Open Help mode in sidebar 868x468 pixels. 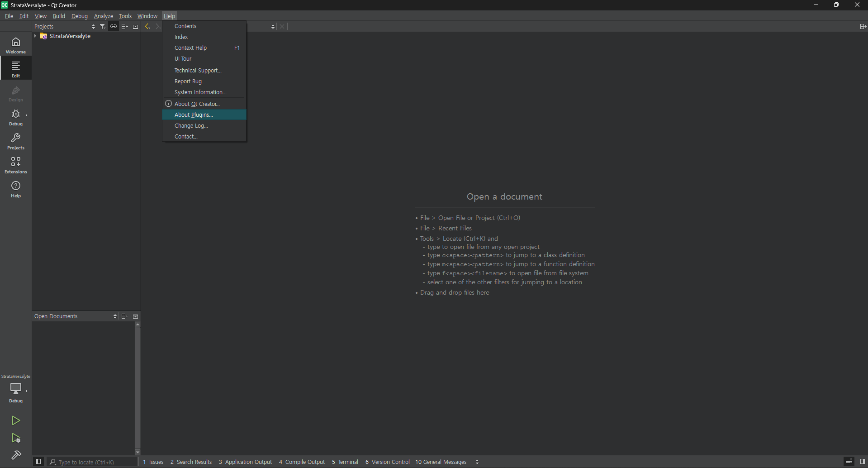click(x=16, y=189)
